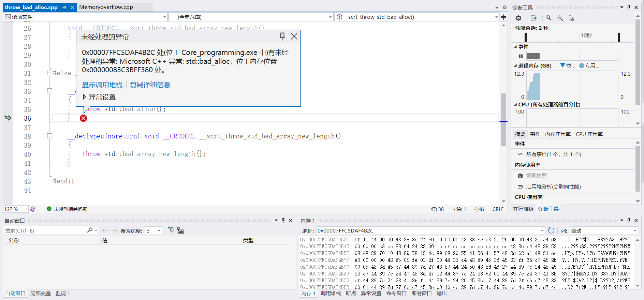Switch to the 输出 (Output) tab
Image resolution: width=644 pixels, height=300 pixels.
pyautogui.click(x=441, y=293)
